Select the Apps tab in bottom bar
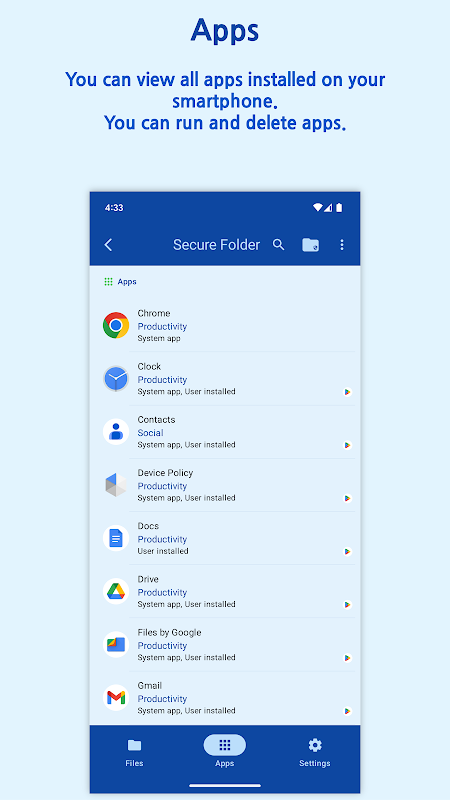The height and width of the screenshot is (800, 450). point(224,752)
